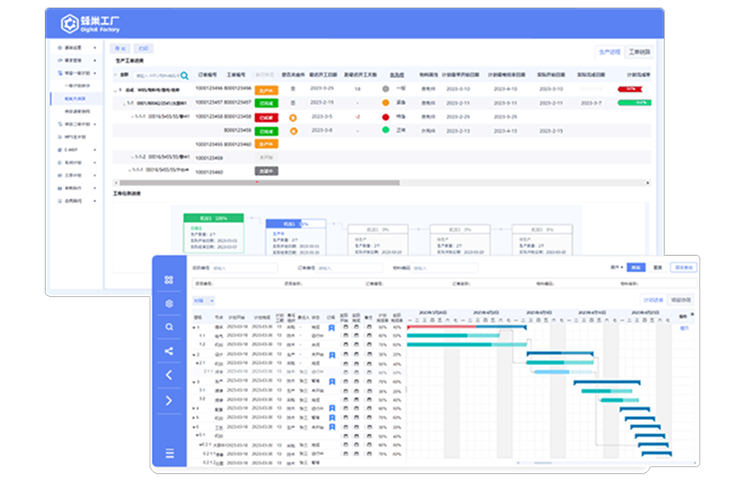730x482 pixels.
Task: Click blue bookmark icon in first Gantt row
Action: coord(331,327)
